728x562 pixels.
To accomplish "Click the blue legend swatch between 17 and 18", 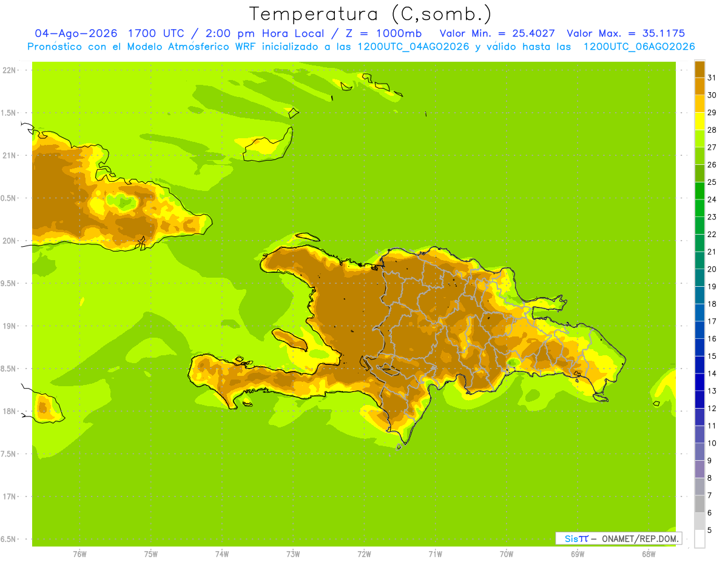I will pyautogui.click(x=699, y=312).
